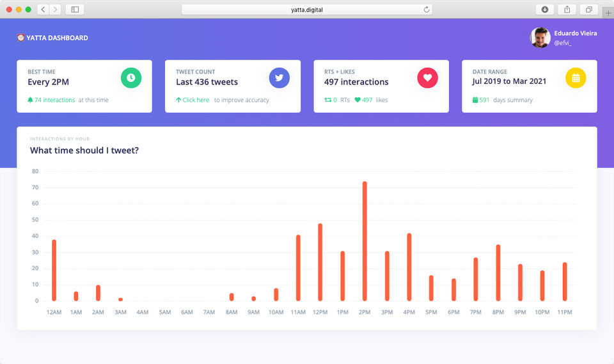Image resolution: width=614 pixels, height=364 pixels.
Task: Click the red heart icon in RTs + Likes card
Action: (427, 77)
